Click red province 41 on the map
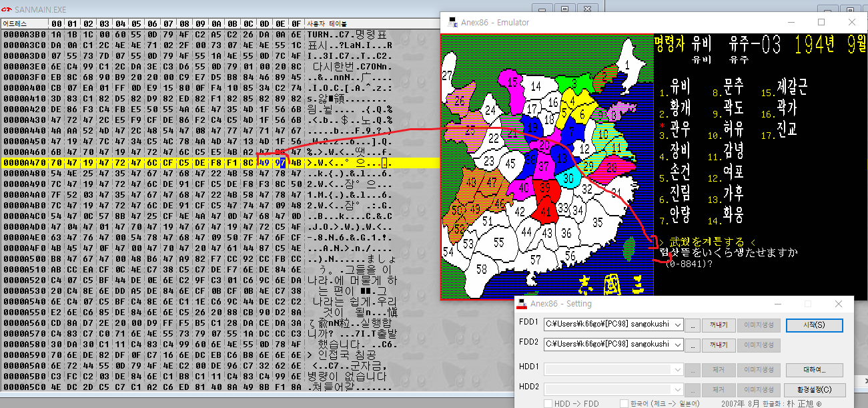Image resolution: width=868 pixels, height=408 pixels. (x=547, y=211)
